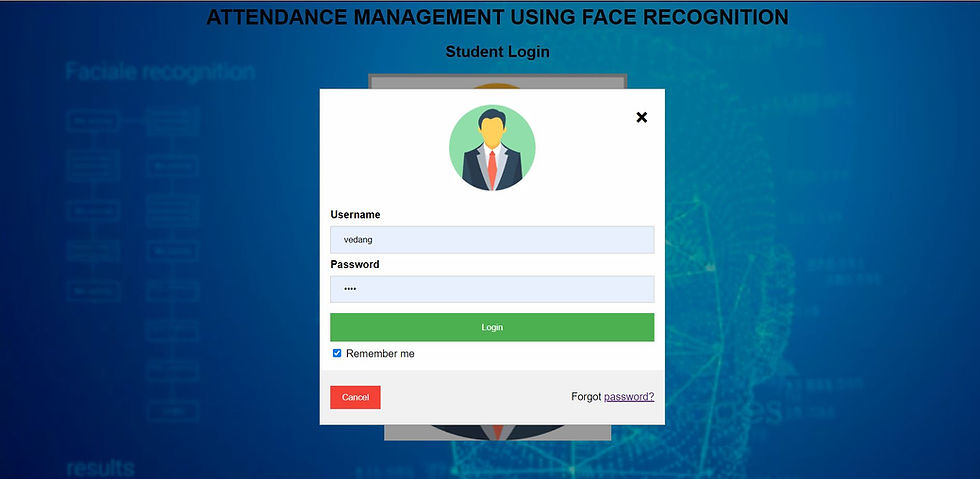Click the Student Login heading
Image resolution: width=980 pixels, height=479 pixels.
(x=498, y=52)
